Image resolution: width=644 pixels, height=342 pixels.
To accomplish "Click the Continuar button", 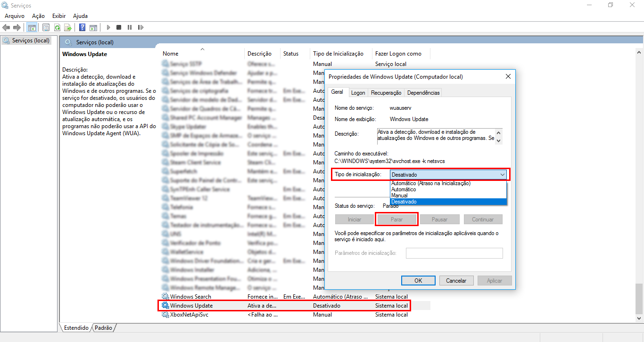I will coord(483,220).
